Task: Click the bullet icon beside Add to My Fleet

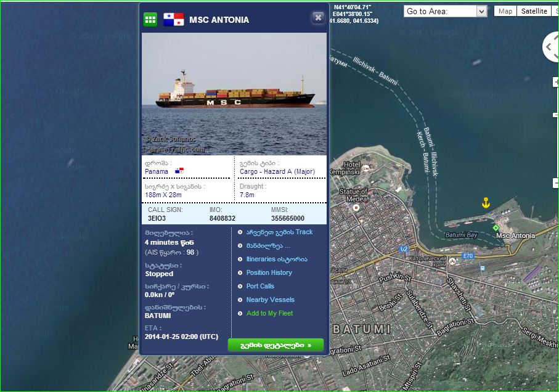Action: 240,314
